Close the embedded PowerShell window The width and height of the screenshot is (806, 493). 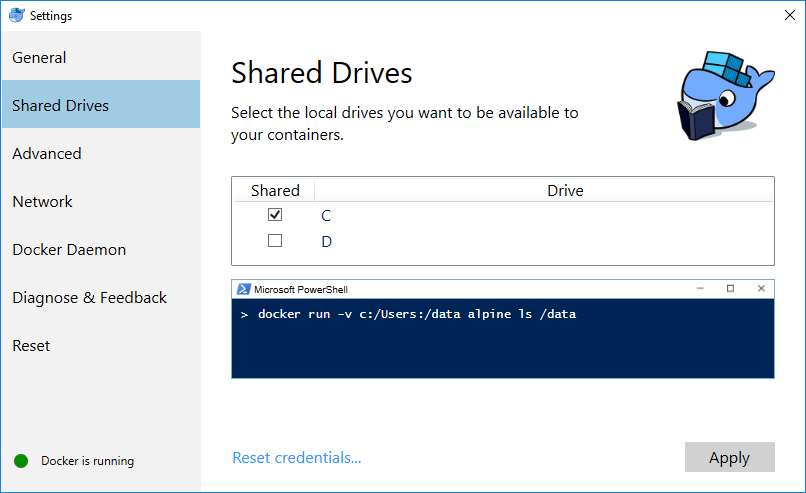coord(761,288)
